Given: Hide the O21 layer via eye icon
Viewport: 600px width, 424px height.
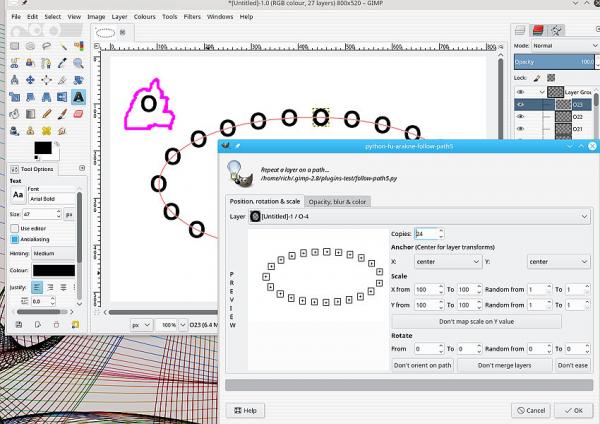Looking at the screenshot, I should coord(520,129).
